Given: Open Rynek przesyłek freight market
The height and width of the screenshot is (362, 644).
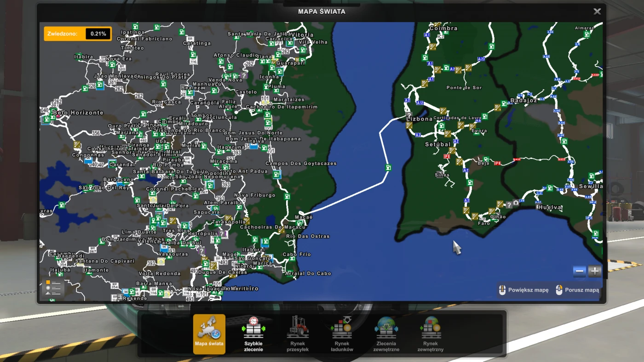Looking at the screenshot, I should point(298,334).
